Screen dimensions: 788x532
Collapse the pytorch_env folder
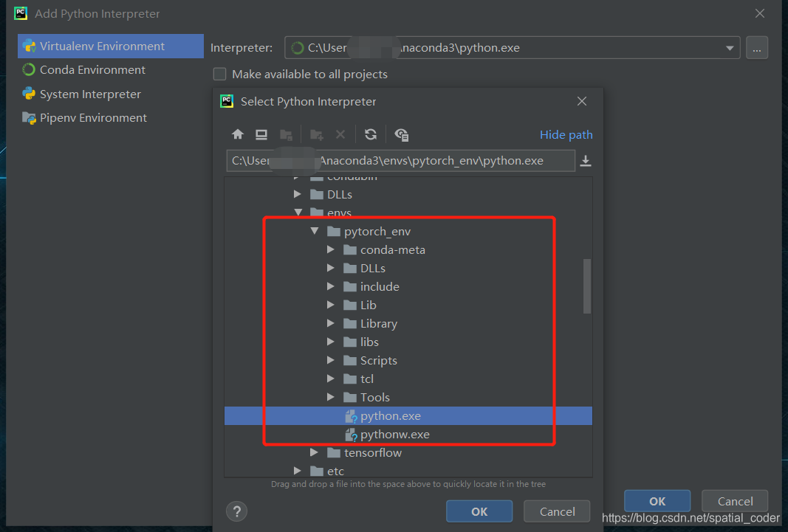point(315,231)
